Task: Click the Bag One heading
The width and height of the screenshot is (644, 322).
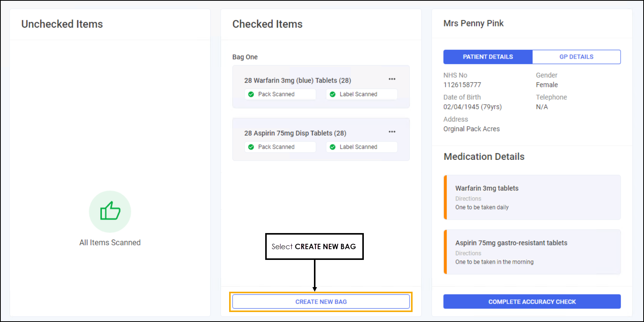Action: 245,57
